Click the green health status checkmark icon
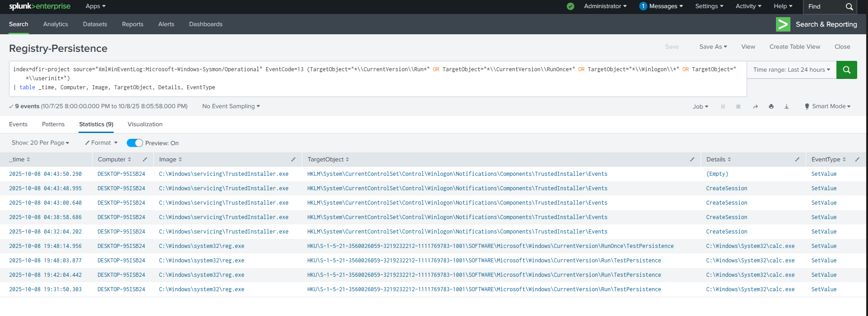The height and width of the screenshot is (316, 868). [x=570, y=6]
